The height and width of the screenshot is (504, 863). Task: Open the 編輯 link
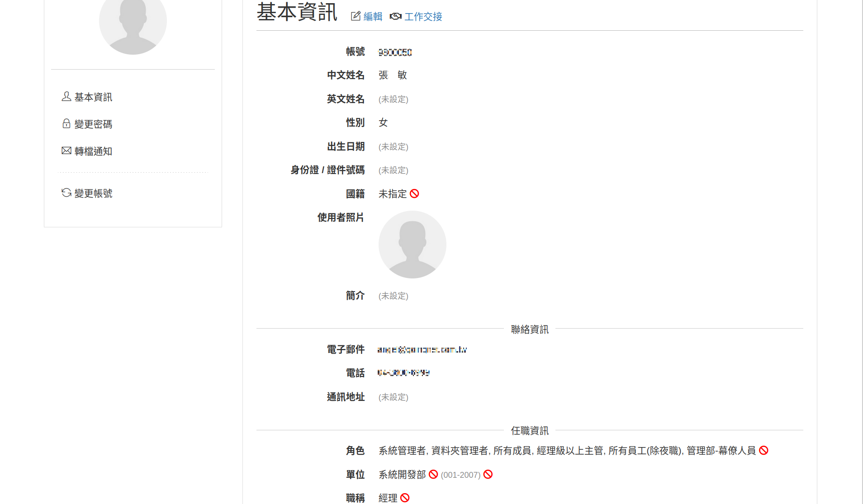point(373,17)
